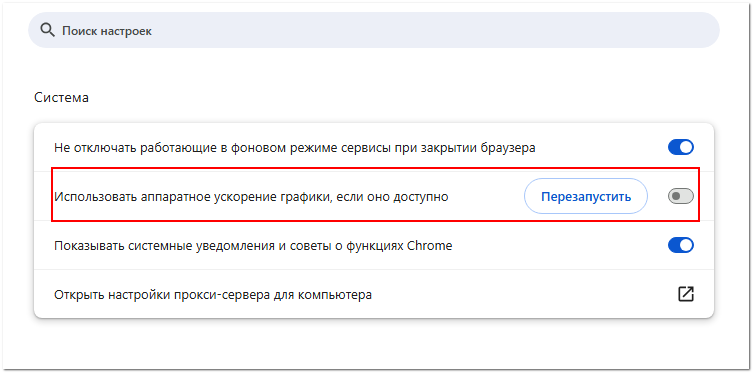Turn off Chrome system notifications toggle
Viewport: 753px width, 373px height.
[x=680, y=245]
